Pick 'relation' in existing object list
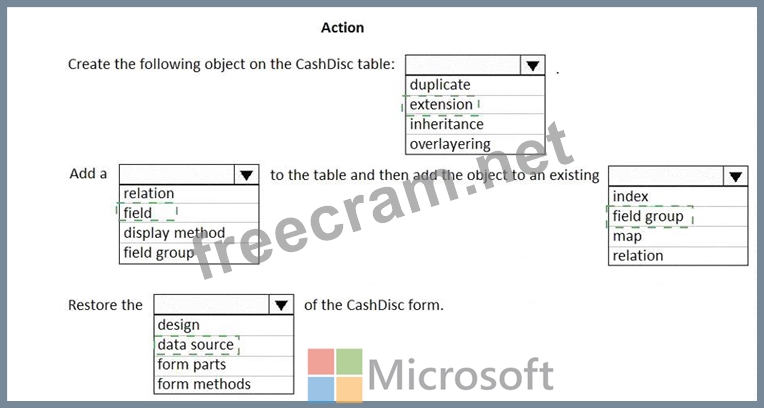Image resolution: width=764 pixels, height=408 pixels. coord(678,256)
